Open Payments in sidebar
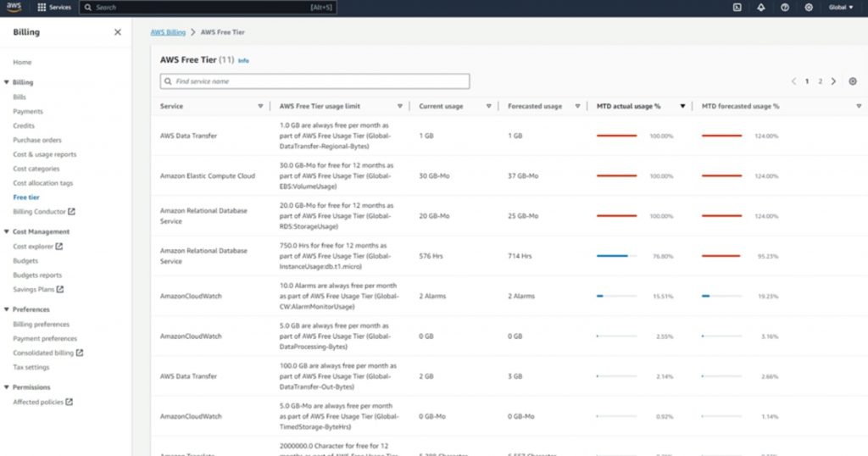 tap(28, 111)
